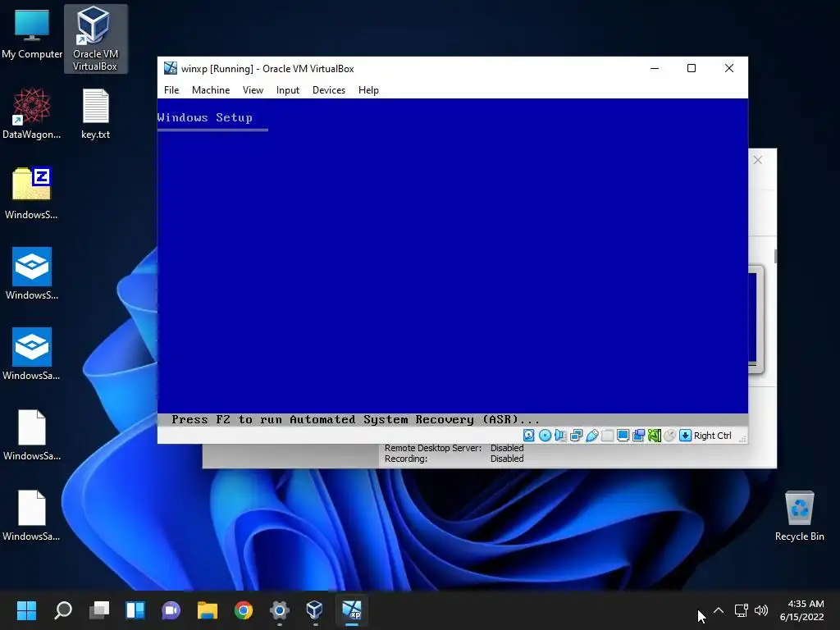Close the winxp VirtualBox window
The height and width of the screenshot is (630, 840).
[x=729, y=69]
